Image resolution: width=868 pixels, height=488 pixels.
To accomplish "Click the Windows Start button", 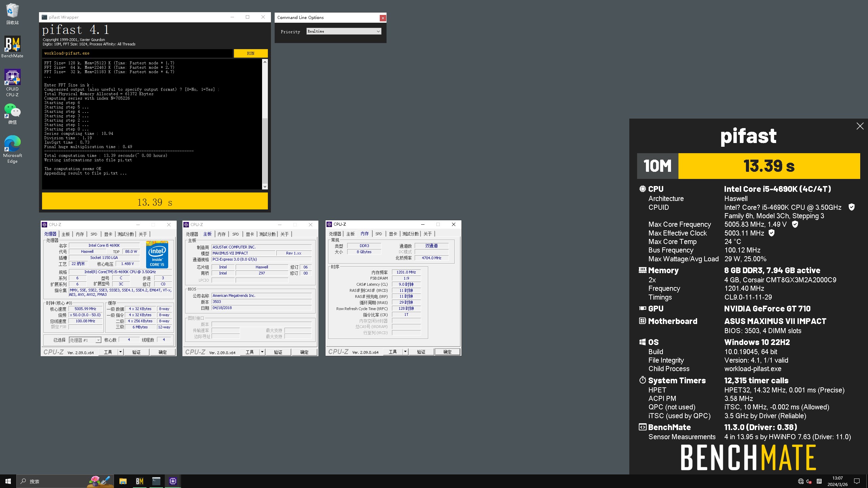I will pos(8,481).
